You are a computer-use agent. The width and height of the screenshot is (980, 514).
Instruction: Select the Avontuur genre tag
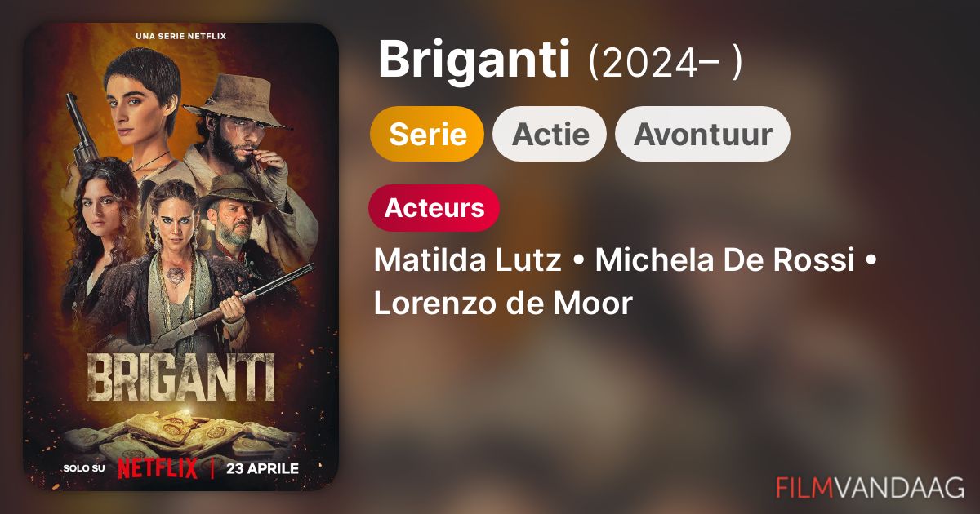[702, 134]
